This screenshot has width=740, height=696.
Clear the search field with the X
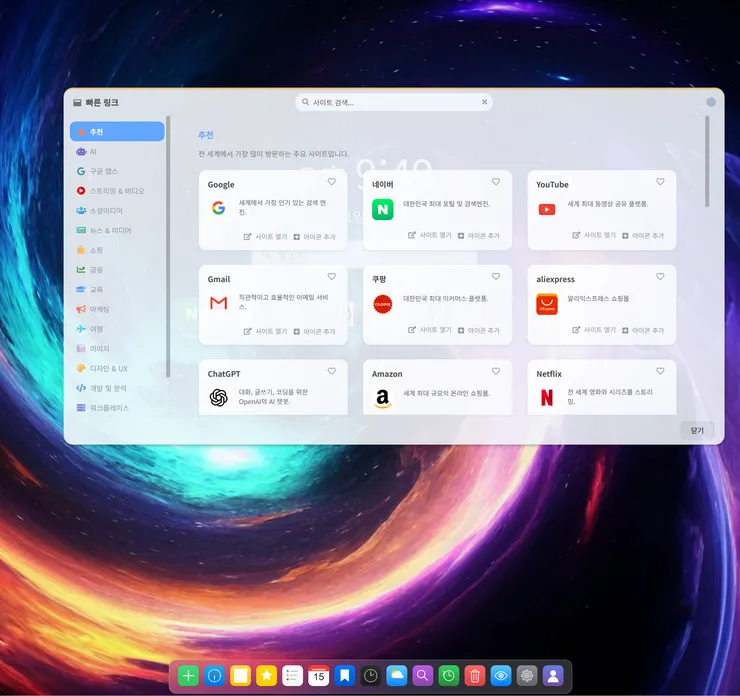pos(484,102)
